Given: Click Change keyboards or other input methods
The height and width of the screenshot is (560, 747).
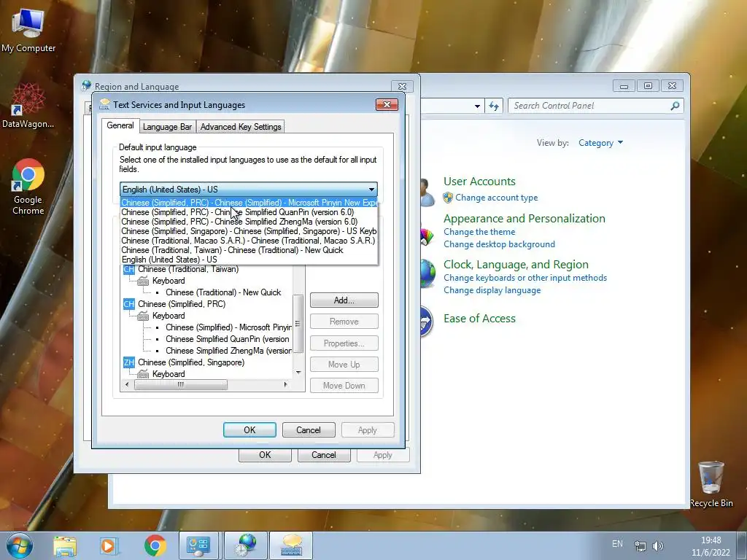Looking at the screenshot, I should pos(525,278).
